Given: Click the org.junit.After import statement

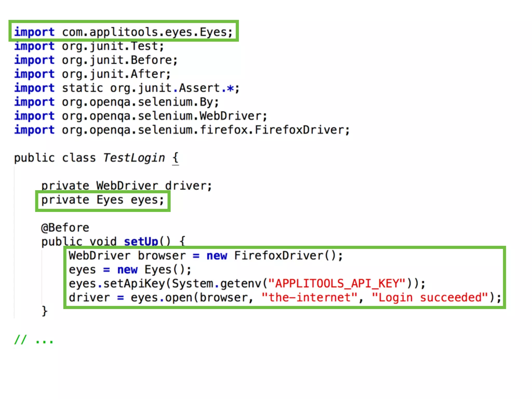Looking at the screenshot, I should 92,74.
